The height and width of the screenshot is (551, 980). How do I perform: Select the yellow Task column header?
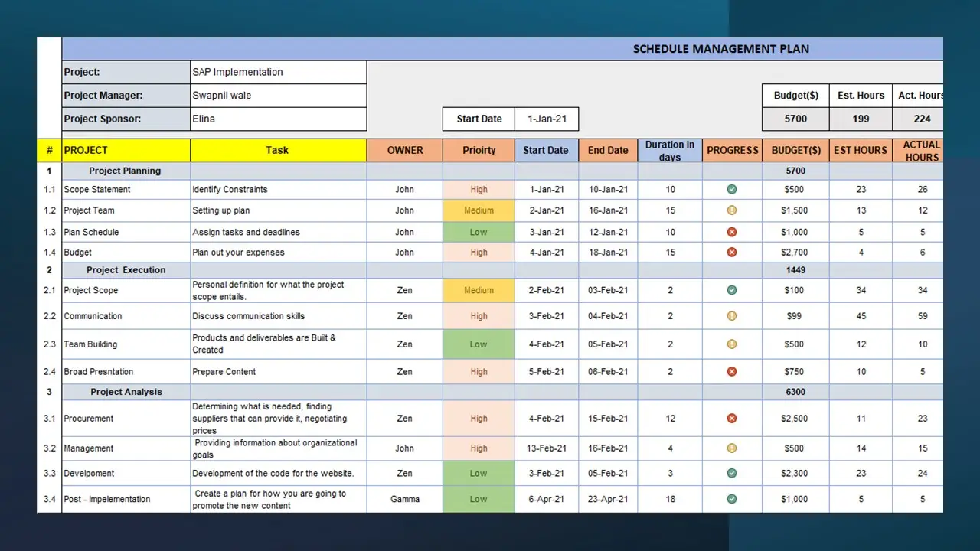coord(278,150)
